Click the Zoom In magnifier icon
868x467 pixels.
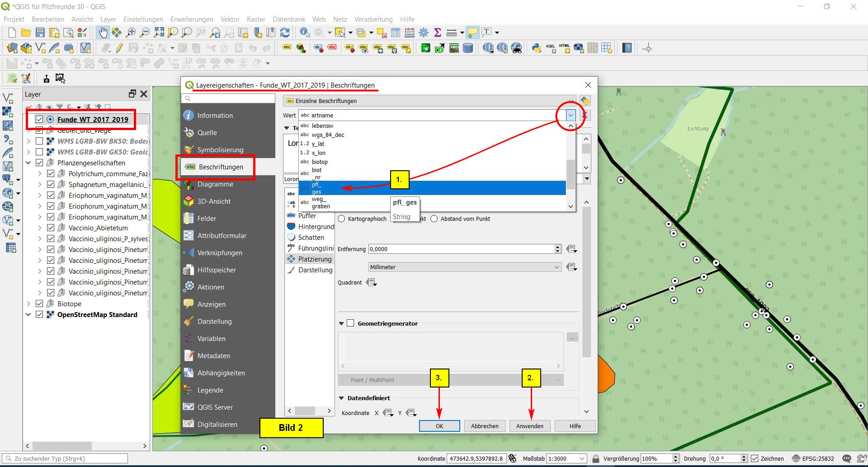click(131, 33)
